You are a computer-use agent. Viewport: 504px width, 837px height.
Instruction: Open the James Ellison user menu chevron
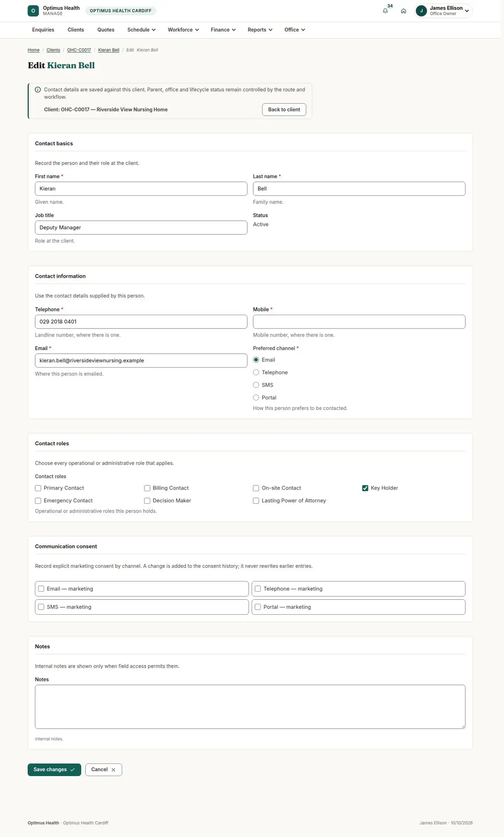point(467,11)
